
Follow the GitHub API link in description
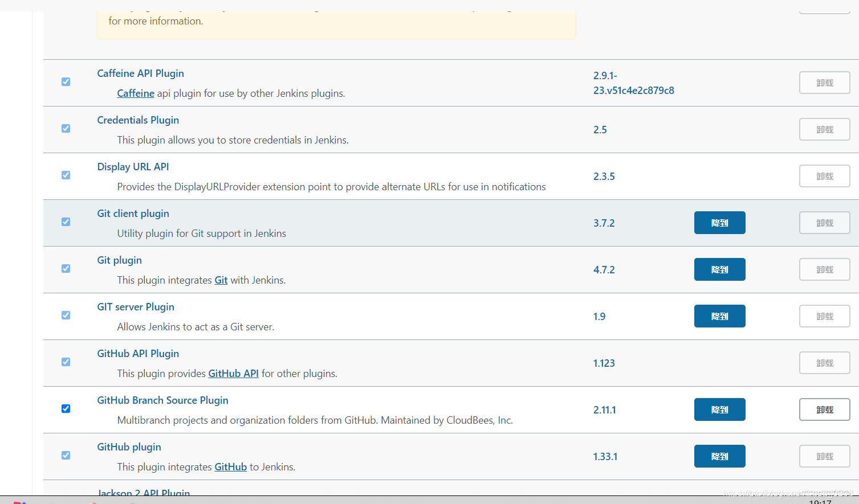click(x=234, y=374)
